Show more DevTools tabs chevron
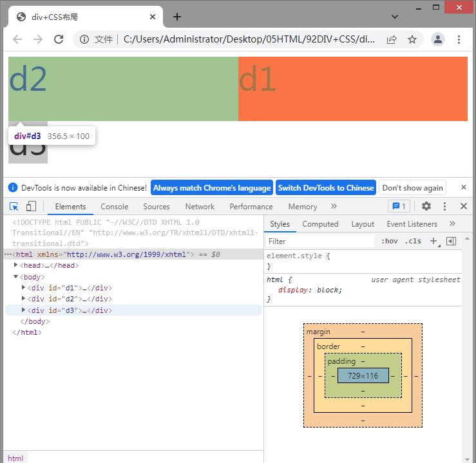 point(334,206)
